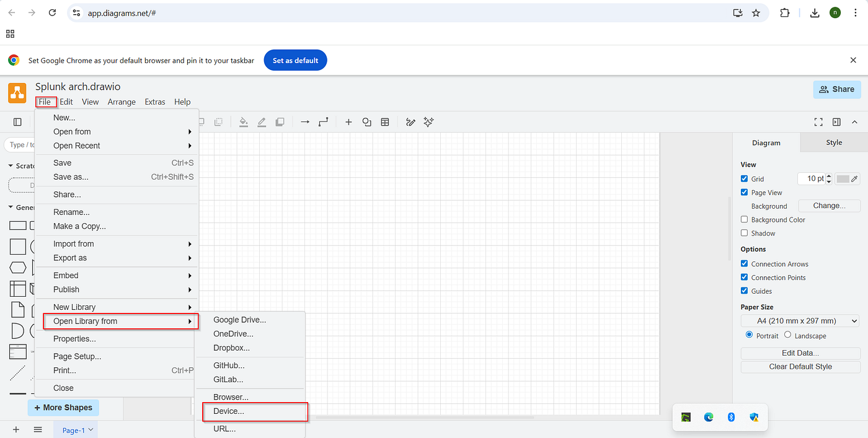The height and width of the screenshot is (438, 868).
Task: Toggle the sidebar panel icon in toolbar
Action: [17, 122]
